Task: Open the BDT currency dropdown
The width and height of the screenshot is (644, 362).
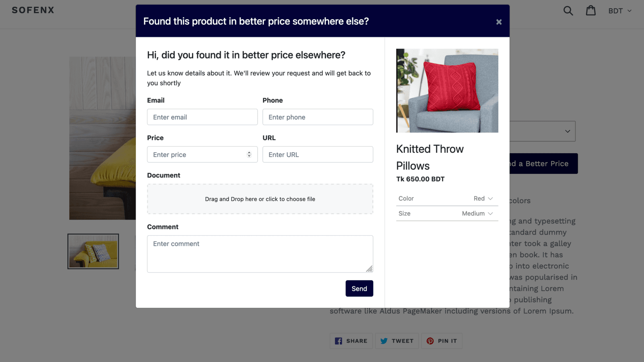Action: coord(619,11)
